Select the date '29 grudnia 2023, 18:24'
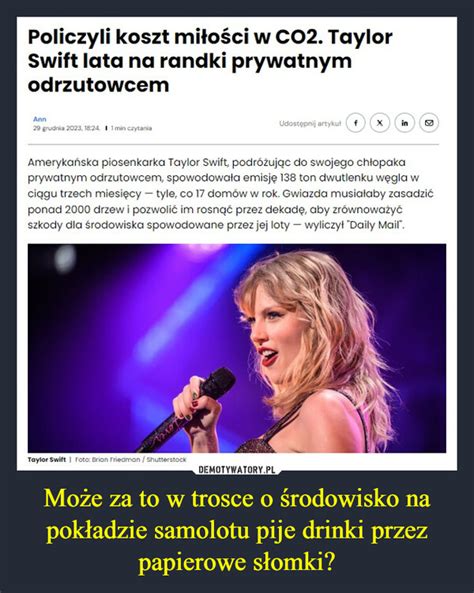 coord(67,128)
